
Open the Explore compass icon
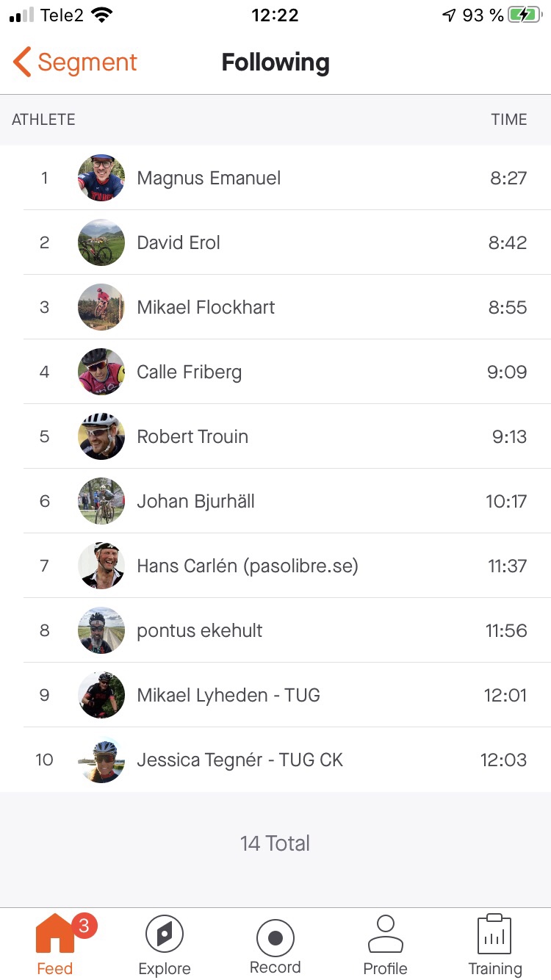[x=165, y=935]
